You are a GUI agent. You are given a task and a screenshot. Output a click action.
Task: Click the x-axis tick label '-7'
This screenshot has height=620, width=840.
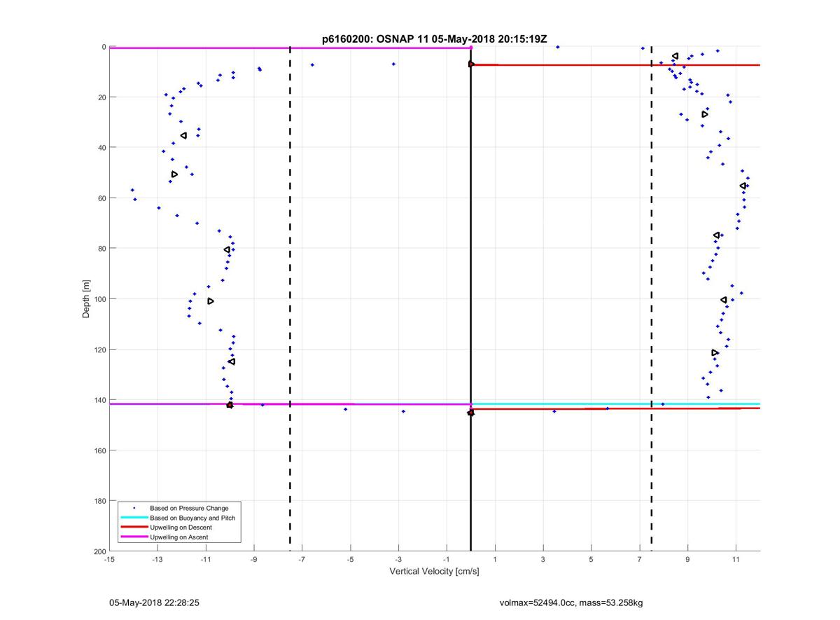[302, 560]
